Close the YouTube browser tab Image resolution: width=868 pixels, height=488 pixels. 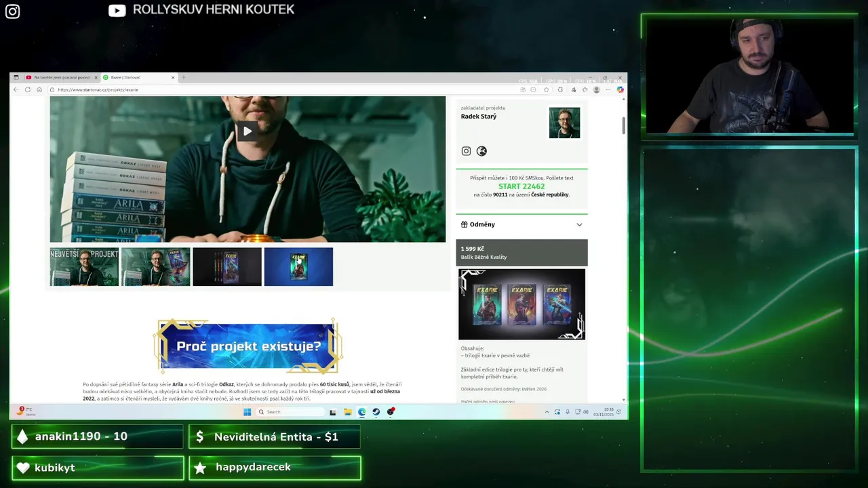coord(96,77)
